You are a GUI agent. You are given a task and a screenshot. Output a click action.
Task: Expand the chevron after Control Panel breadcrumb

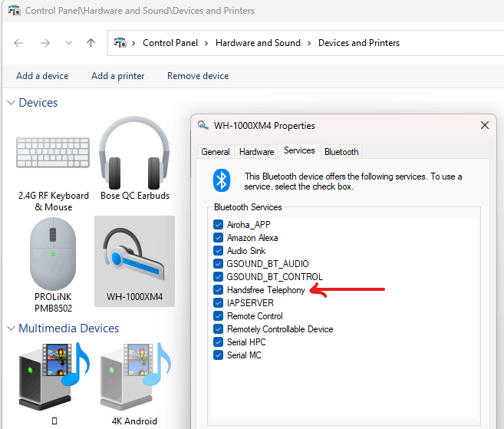[206, 43]
